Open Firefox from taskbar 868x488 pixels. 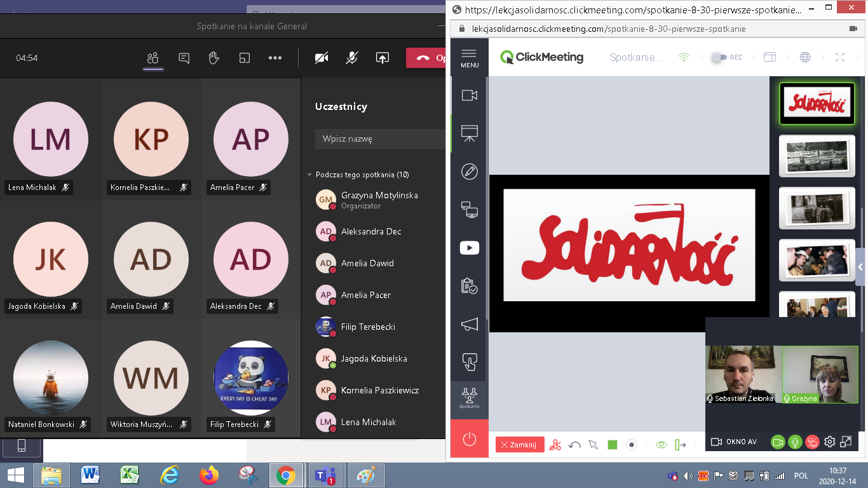(208, 475)
